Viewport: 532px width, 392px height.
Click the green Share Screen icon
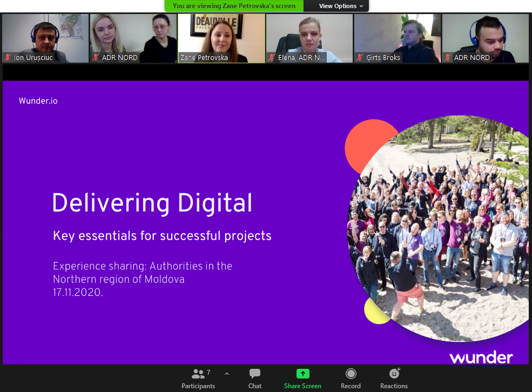[x=302, y=374]
